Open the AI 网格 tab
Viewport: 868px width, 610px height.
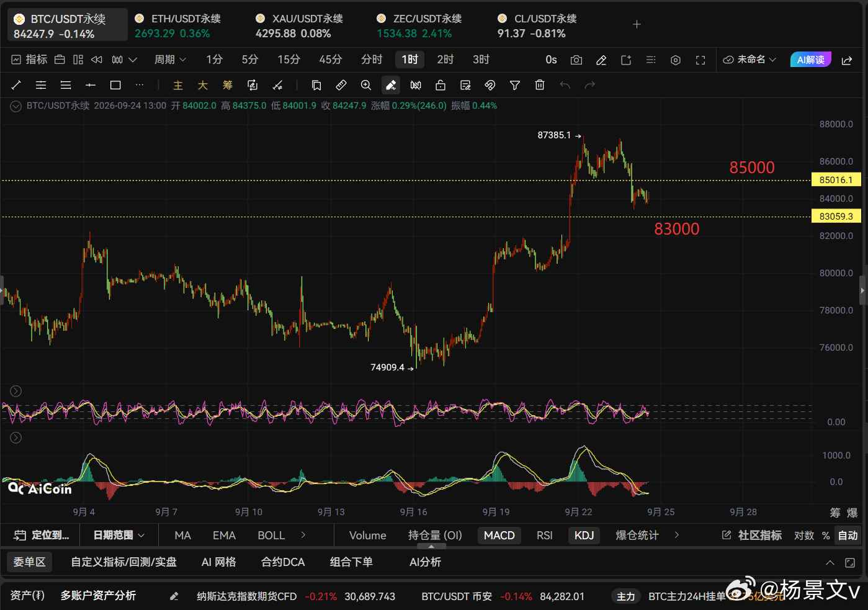coord(218,562)
